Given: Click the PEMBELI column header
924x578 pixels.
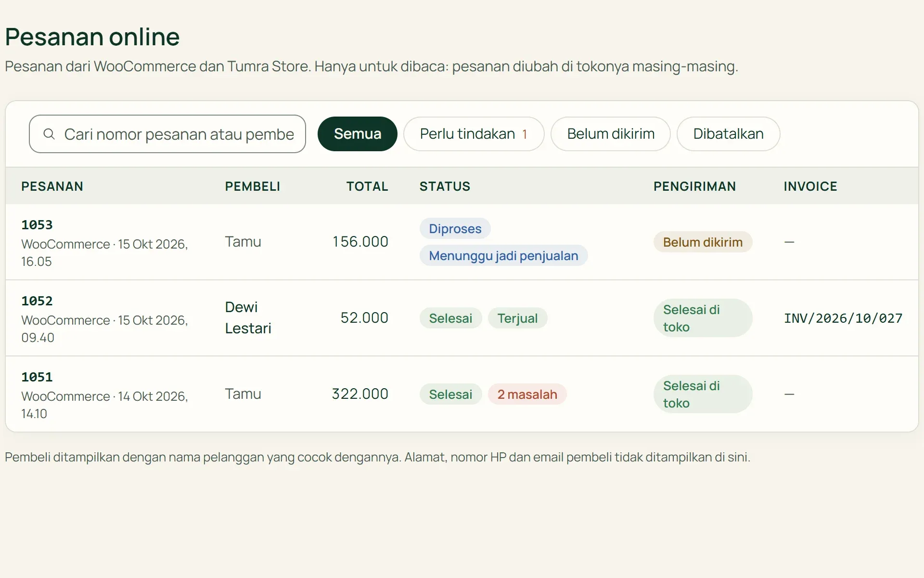Looking at the screenshot, I should 253,186.
